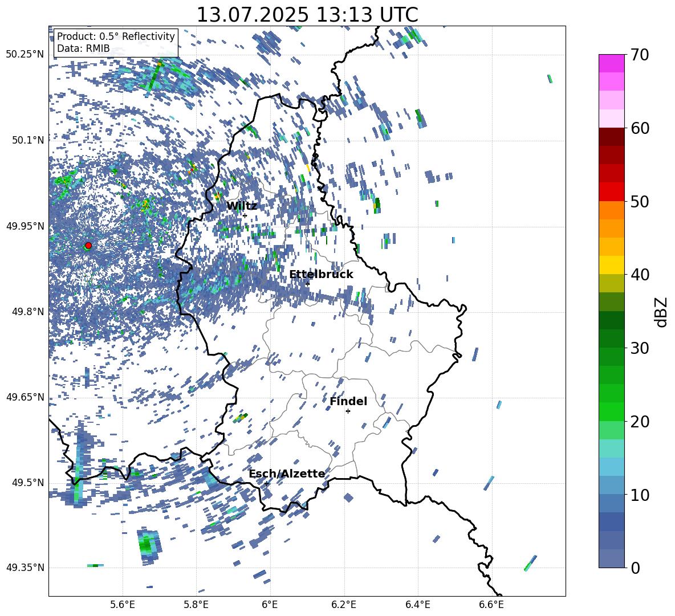Click the latitude label 49.35°N
This screenshot has width=675, height=616.
(x=25, y=568)
